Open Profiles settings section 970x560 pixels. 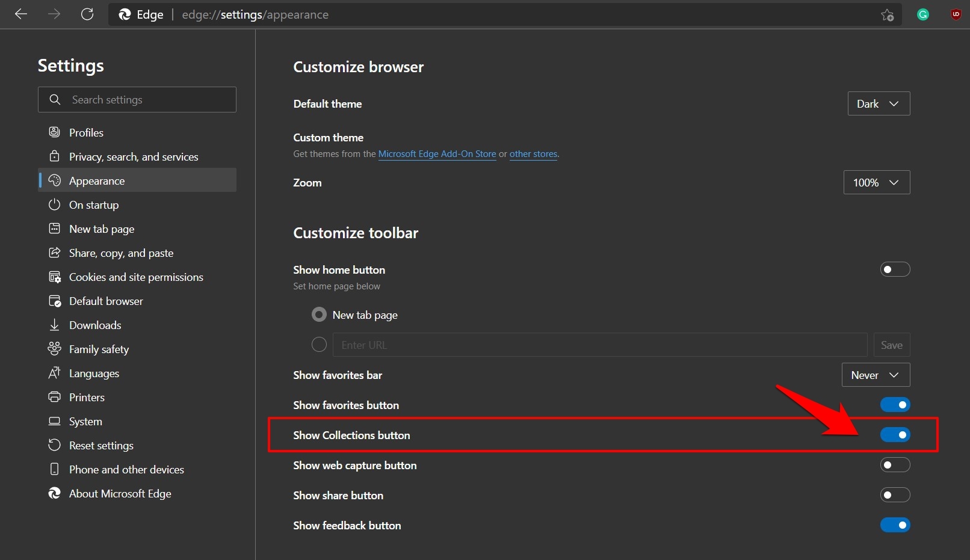pyautogui.click(x=137, y=132)
